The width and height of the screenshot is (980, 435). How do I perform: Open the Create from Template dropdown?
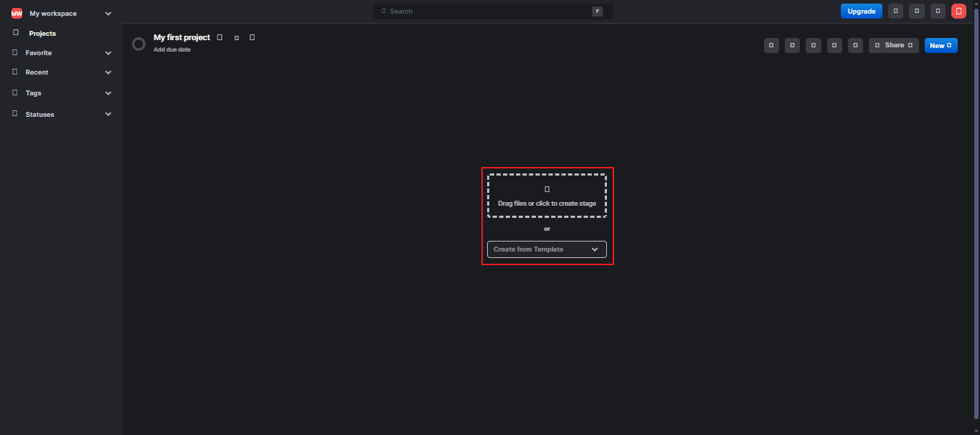tap(547, 249)
